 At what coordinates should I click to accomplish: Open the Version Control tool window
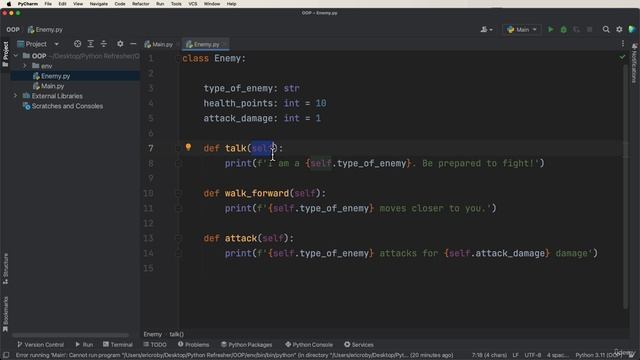click(x=40, y=344)
